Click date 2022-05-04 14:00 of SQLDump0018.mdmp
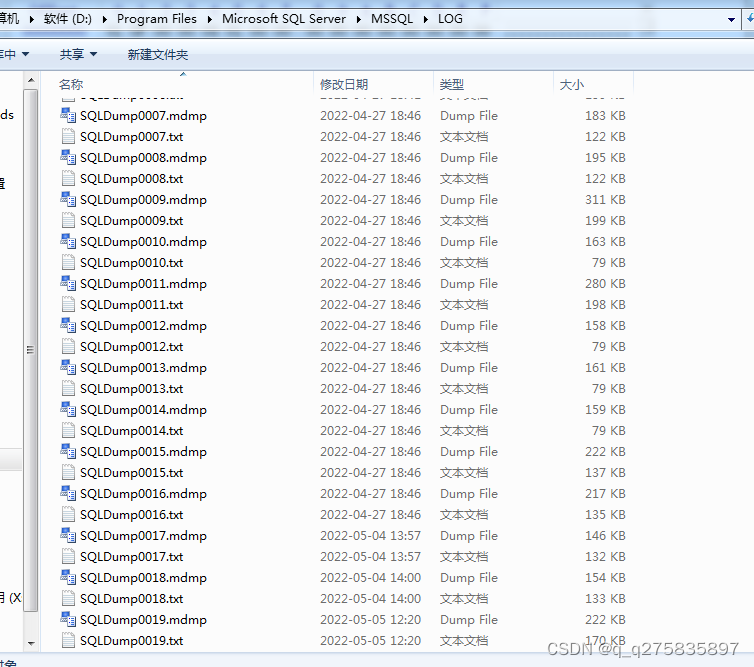Viewport: 754px width, 667px height. [x=370, y=578]
